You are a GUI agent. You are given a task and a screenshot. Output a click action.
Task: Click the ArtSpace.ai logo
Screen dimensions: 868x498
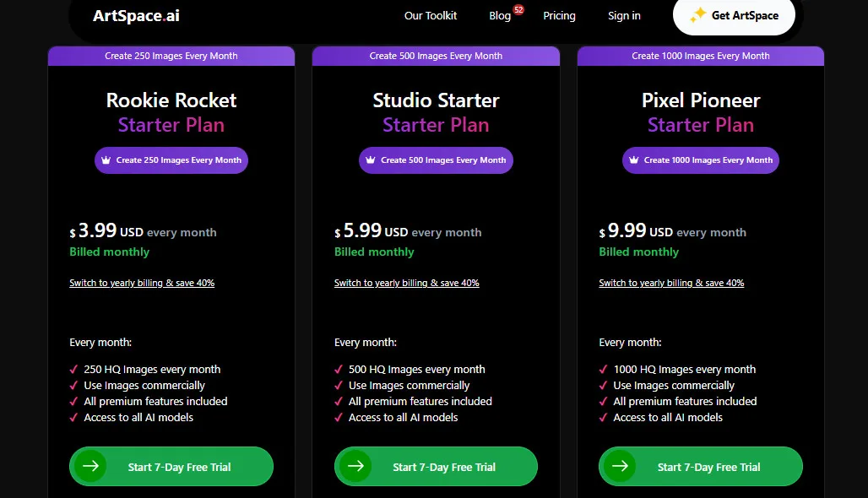point(135,14)
